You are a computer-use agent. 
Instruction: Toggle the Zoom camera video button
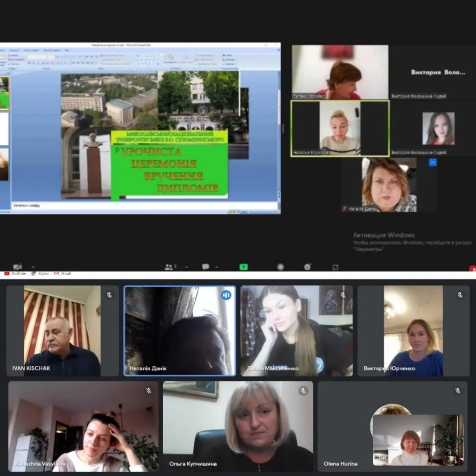tap(18, 267)
